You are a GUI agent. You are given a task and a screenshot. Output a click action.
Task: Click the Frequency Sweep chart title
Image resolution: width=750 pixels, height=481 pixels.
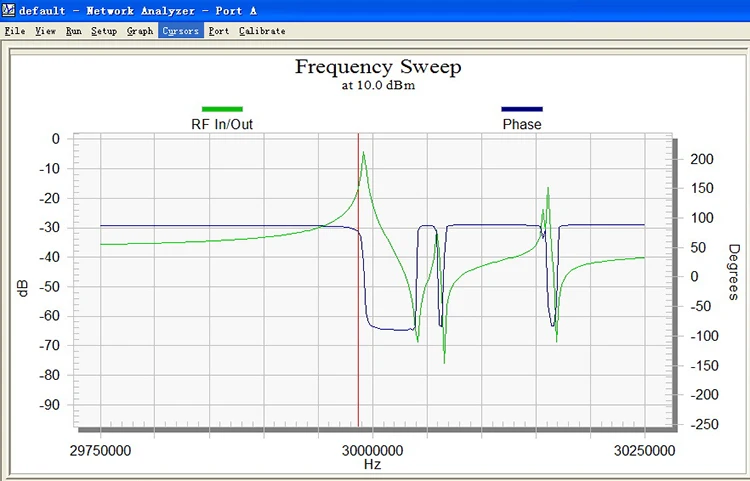(x=378, y=66)
